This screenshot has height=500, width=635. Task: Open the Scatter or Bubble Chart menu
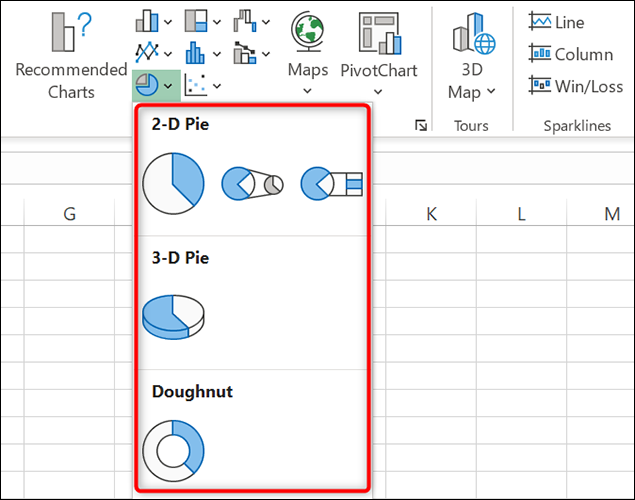click(x=203, y=85)
